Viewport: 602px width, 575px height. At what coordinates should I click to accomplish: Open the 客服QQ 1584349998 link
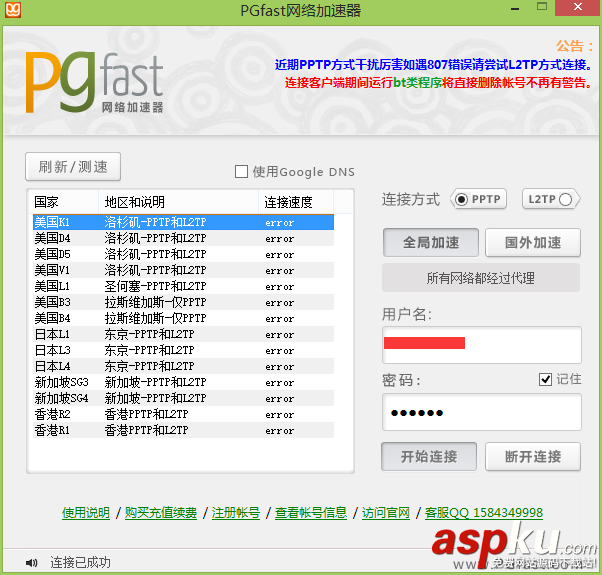[x=484, y=513]
